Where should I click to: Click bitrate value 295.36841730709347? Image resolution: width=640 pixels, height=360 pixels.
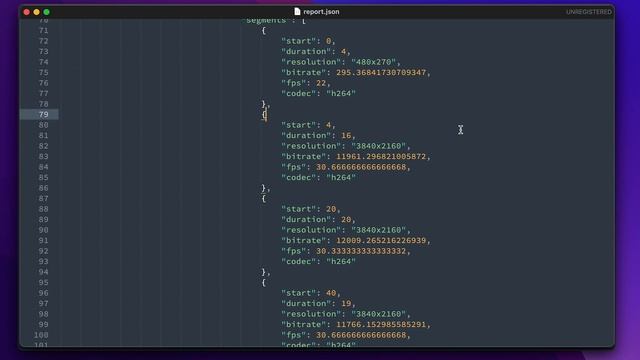tap(381, 73)
